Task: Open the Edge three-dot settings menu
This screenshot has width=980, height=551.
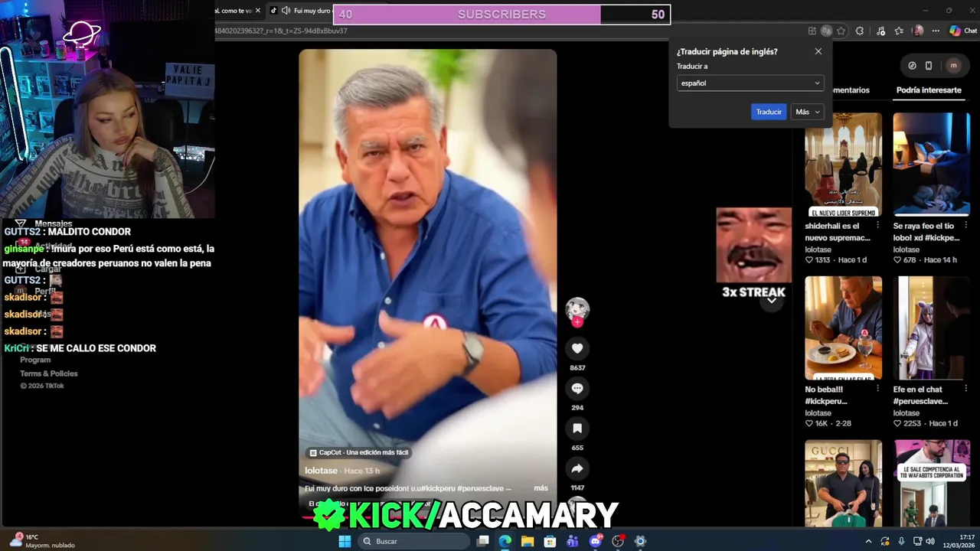Action: 936,31
